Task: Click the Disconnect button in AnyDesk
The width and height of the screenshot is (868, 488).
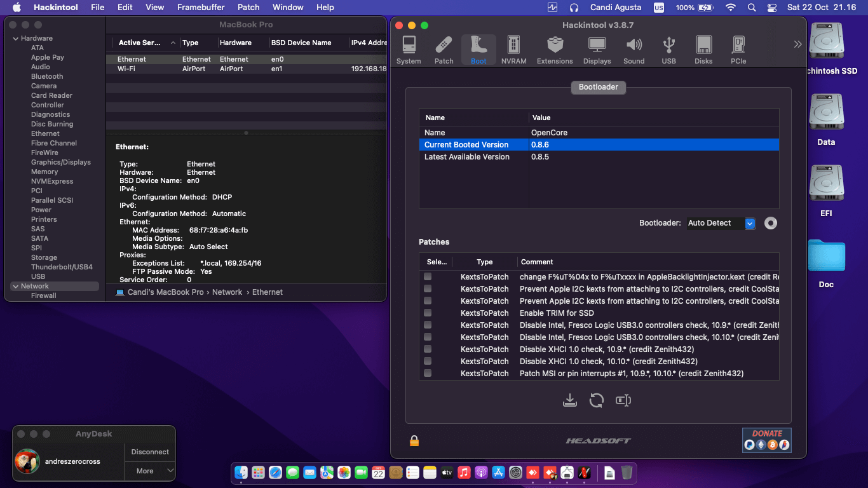Action: pos(150,452)
